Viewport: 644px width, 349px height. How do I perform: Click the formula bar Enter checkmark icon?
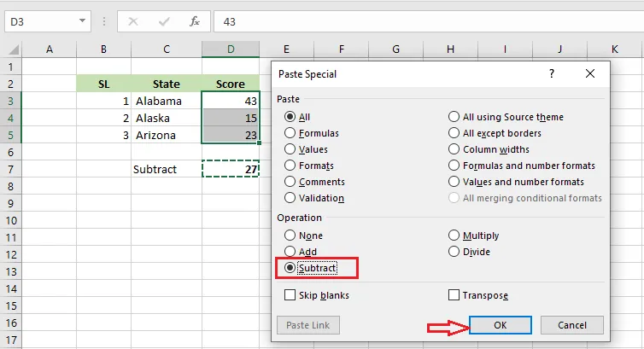coord(164,21)
